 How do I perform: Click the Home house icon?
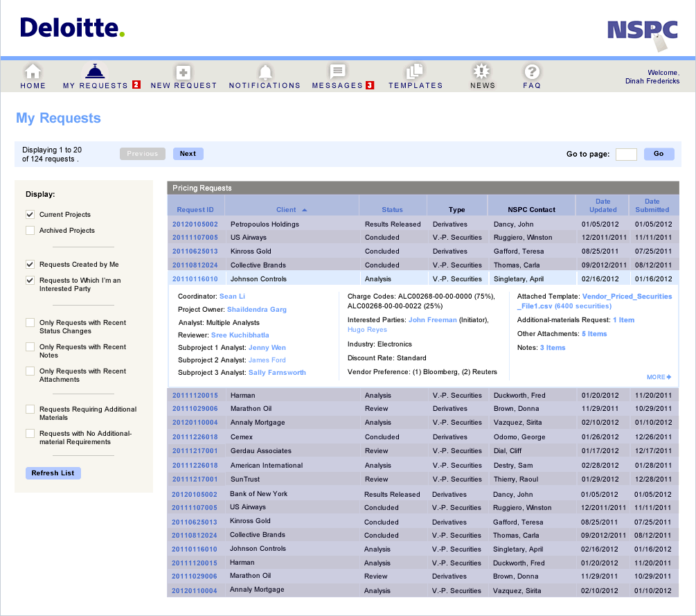[x=33, y=71]
